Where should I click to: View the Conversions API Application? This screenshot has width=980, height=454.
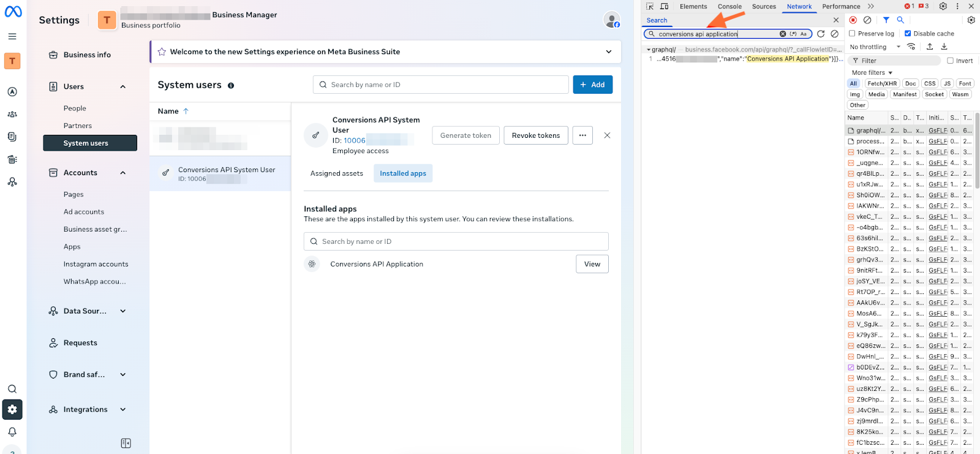592,264
